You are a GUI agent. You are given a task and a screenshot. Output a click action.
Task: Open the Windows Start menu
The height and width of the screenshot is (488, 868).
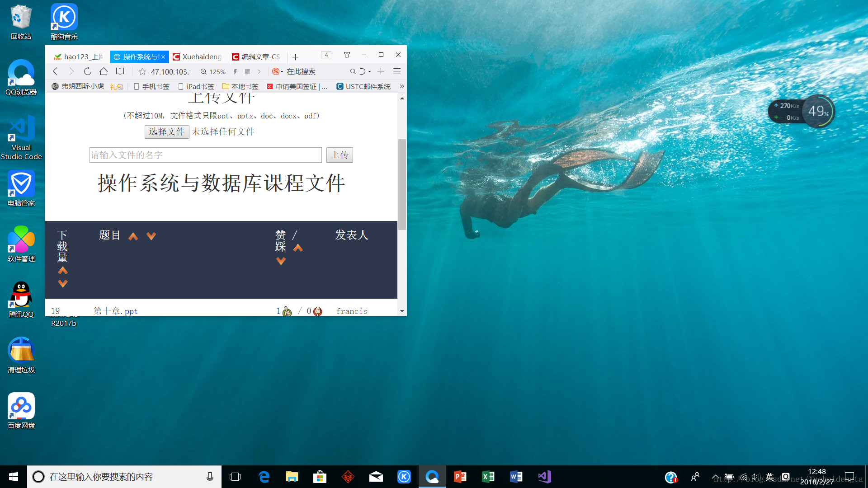pyautogui.click(x=14, y=477)
